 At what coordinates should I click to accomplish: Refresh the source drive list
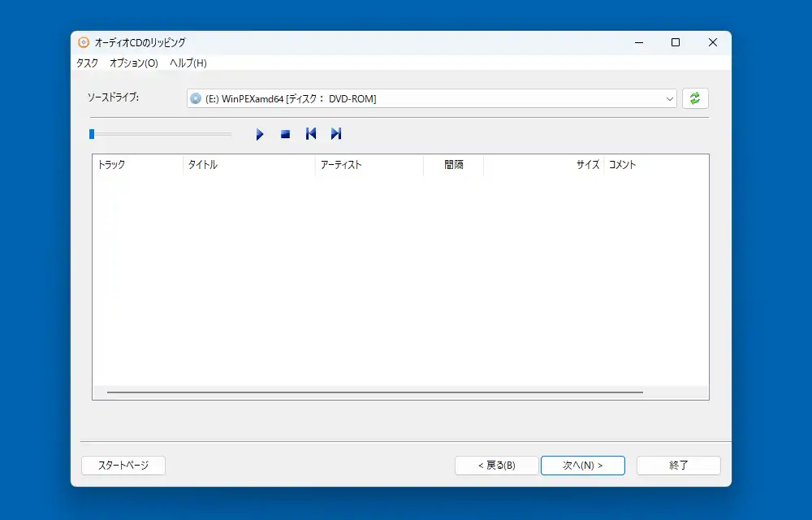695,98
